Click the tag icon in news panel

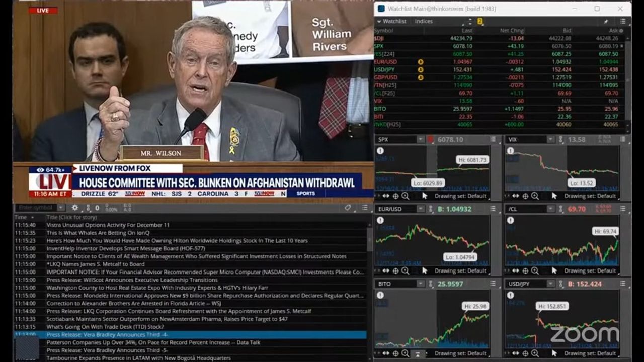348,208
